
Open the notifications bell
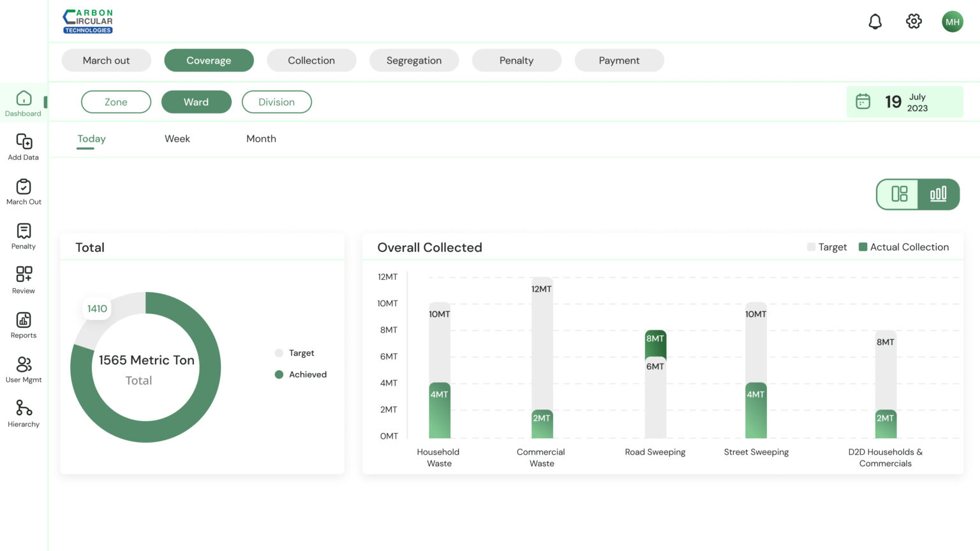pyautogui.click(x=875, y=22)
